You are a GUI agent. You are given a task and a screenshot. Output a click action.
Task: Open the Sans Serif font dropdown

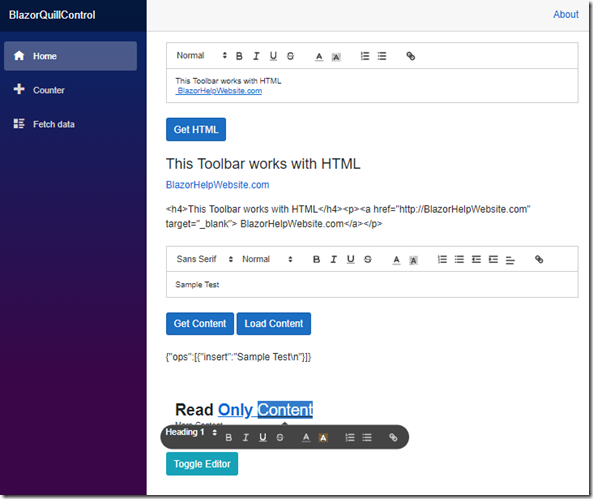tap(205, 259)
